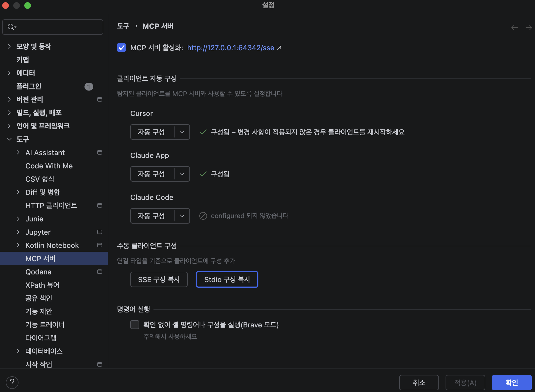Select Code With Me in the sidebar
This screenshot has width=535, height=392.
(49, 166)
